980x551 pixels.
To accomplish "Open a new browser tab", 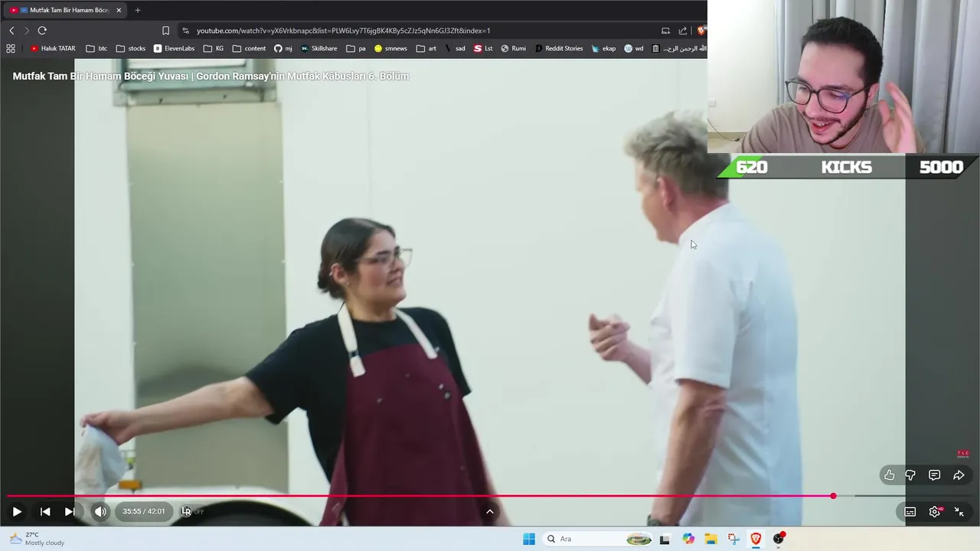I will [138, 10].
